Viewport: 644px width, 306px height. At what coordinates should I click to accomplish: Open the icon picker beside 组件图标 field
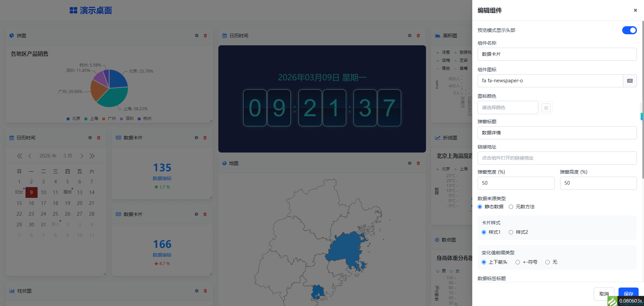pyautogui.click(x=630, y=81)
